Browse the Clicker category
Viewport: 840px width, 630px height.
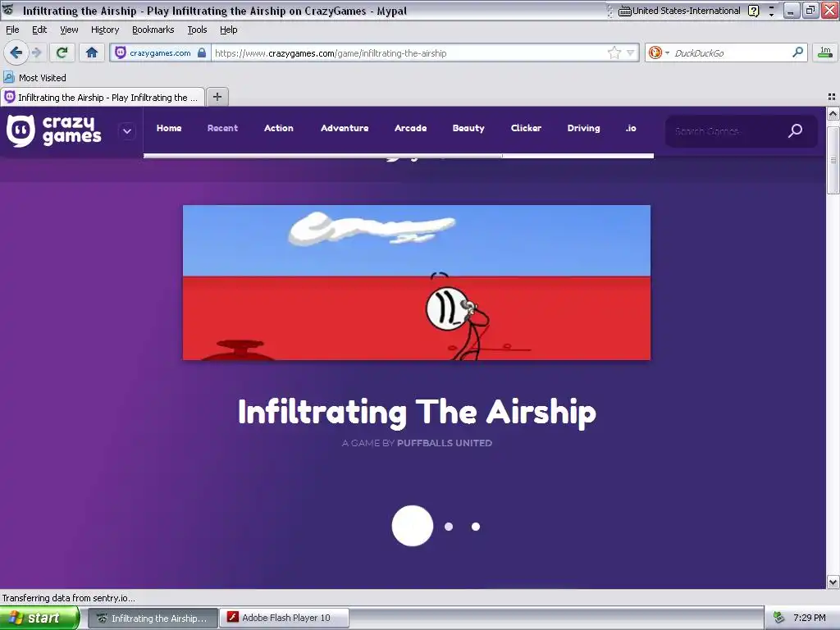tap(526, 128)
